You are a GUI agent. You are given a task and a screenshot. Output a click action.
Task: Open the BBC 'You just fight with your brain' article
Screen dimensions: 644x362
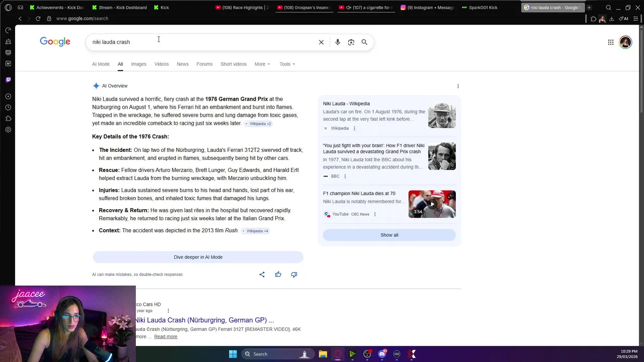coord(374,148)
